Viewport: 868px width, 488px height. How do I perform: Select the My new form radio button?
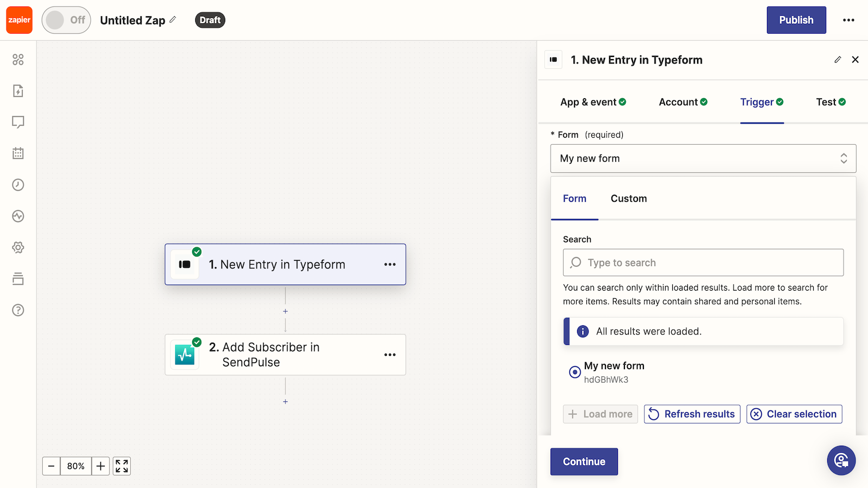pos(575,372)
